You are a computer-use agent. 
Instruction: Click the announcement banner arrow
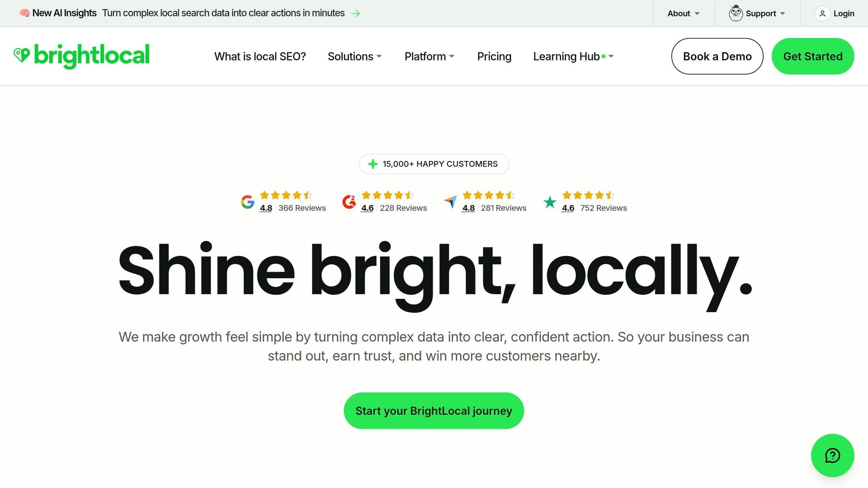tap(356, 13)
